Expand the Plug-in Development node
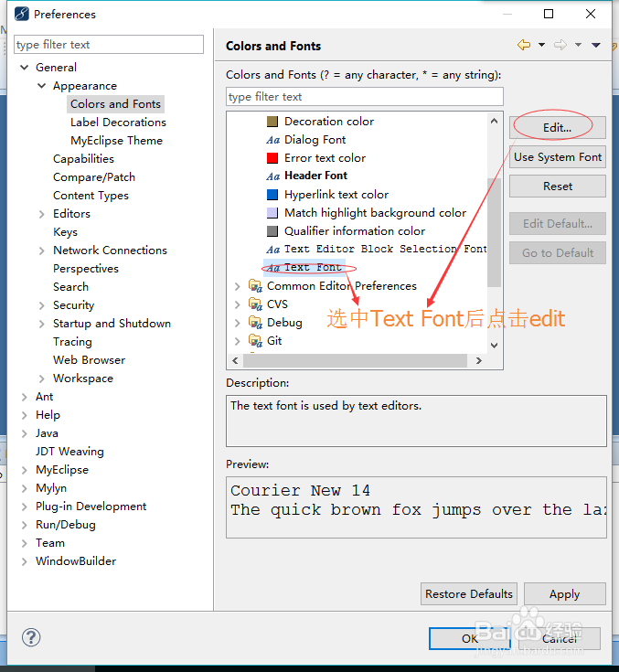The image size is (619, 672). pyautogui.click(x=25, y=507)
